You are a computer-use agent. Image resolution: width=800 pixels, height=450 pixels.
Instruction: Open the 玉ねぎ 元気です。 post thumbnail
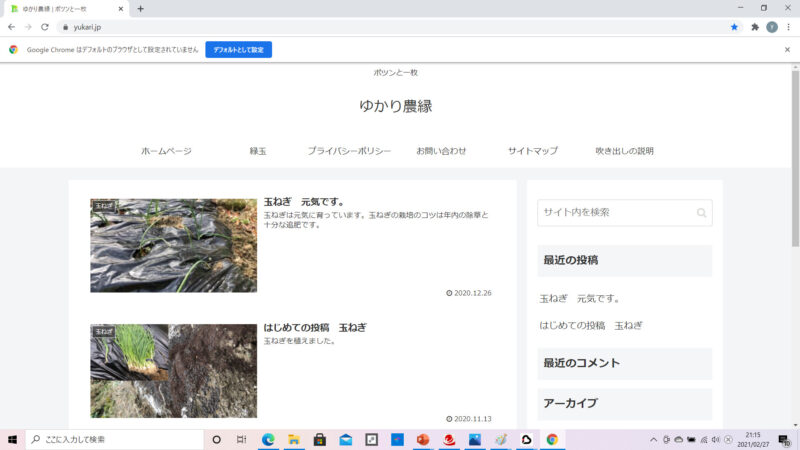(173, 245)
